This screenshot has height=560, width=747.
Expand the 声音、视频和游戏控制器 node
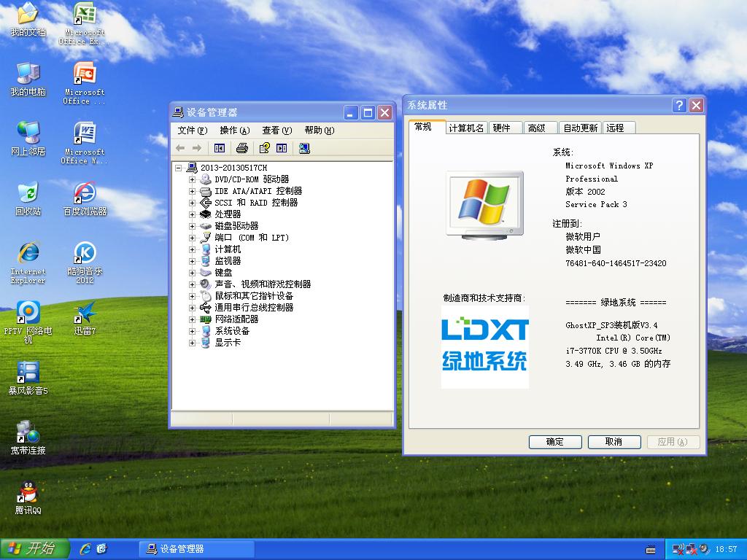click(192, 284)
